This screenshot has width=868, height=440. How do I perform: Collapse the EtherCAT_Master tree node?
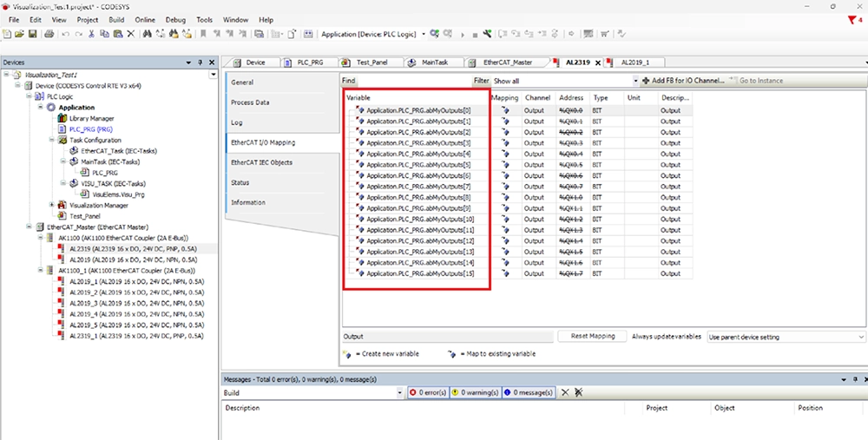29,227
